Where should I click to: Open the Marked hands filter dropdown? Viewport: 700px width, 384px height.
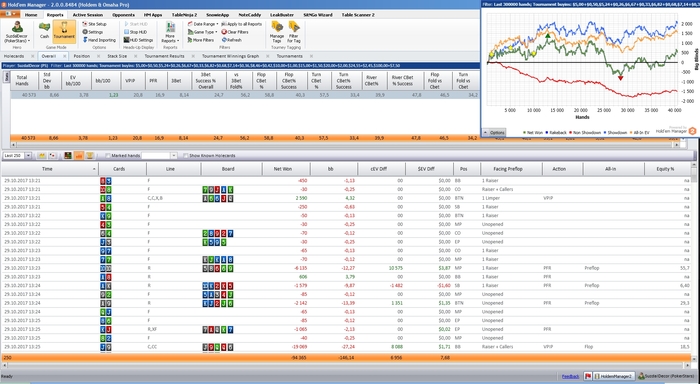click(x=174, y=155)
